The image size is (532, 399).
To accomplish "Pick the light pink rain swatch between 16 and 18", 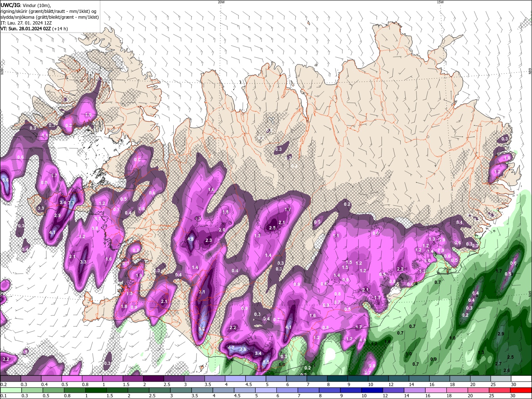I will [435, 390].
